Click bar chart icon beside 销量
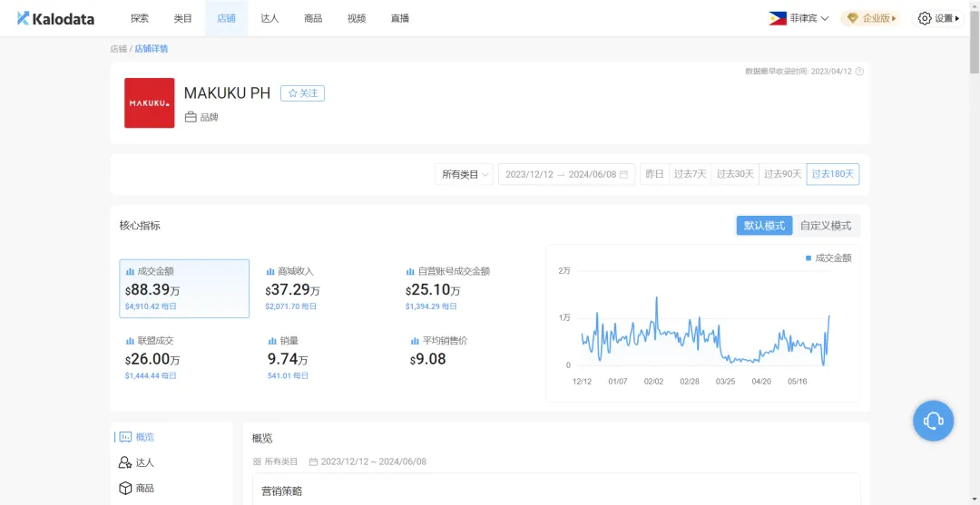The image size is (980, 505). pyautogui.click(x=272, y=341)
